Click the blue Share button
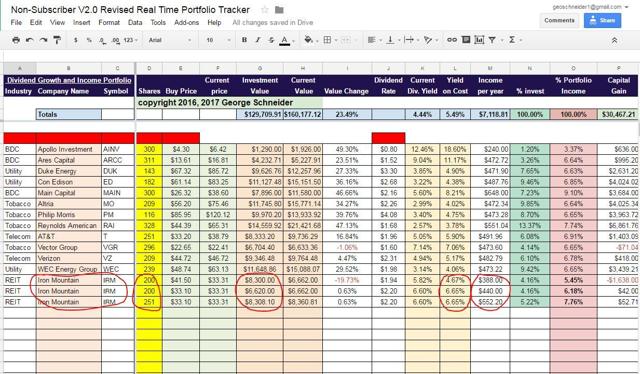The image size is (640, 374). click(x=602, y=20)
